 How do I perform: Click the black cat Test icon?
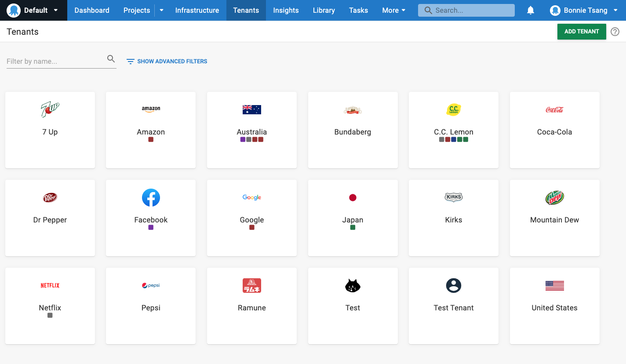click(353, 285)
